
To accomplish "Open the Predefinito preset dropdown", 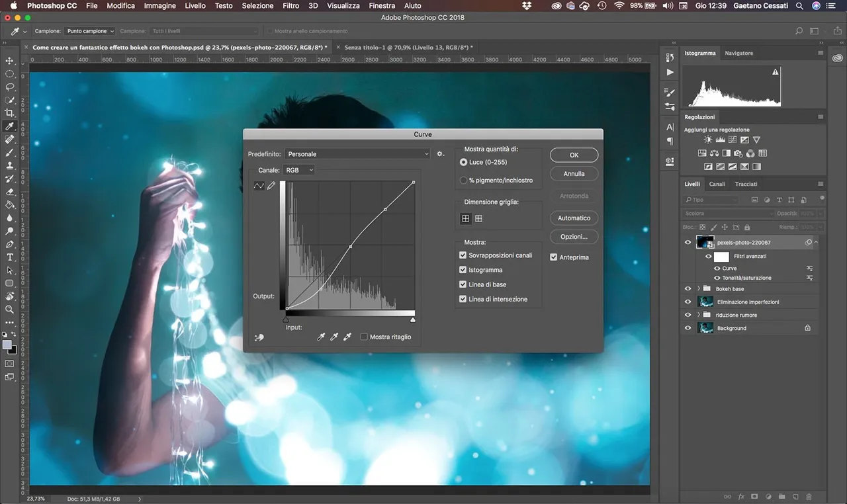I will 357,154.
